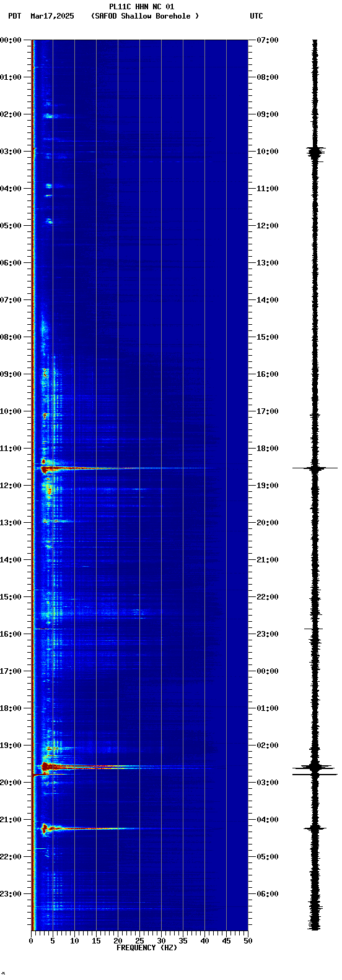Select the PDT axis label '12:00'
This screenshot has width=342, height=980.
point(11,486)
